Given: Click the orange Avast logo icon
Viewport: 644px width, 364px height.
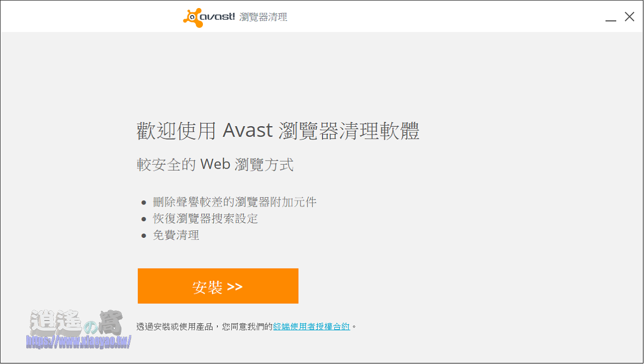Looking at the screenshot, I should (x=193, y=17).
